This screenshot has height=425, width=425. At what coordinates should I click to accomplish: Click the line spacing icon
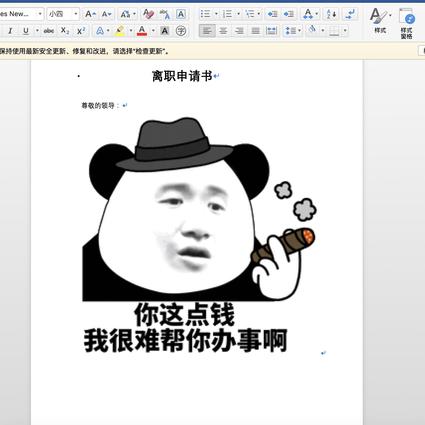[x=290, y=31]
